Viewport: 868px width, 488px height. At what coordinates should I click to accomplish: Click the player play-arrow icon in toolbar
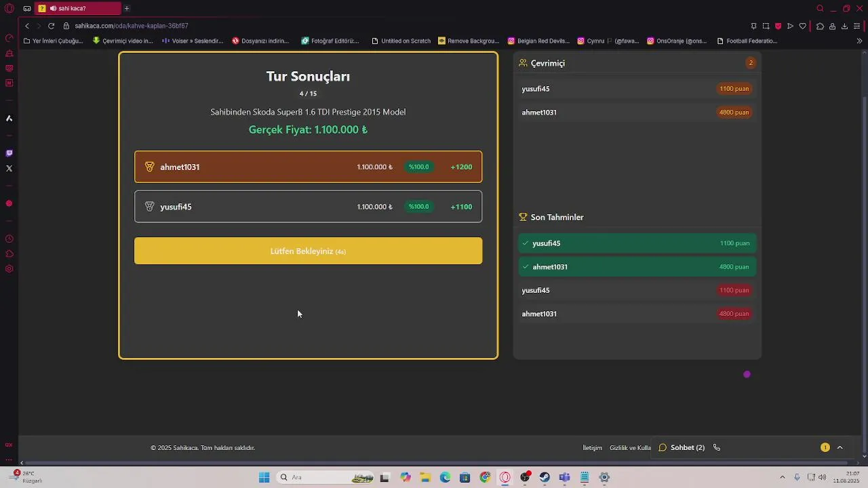[790, 26]
